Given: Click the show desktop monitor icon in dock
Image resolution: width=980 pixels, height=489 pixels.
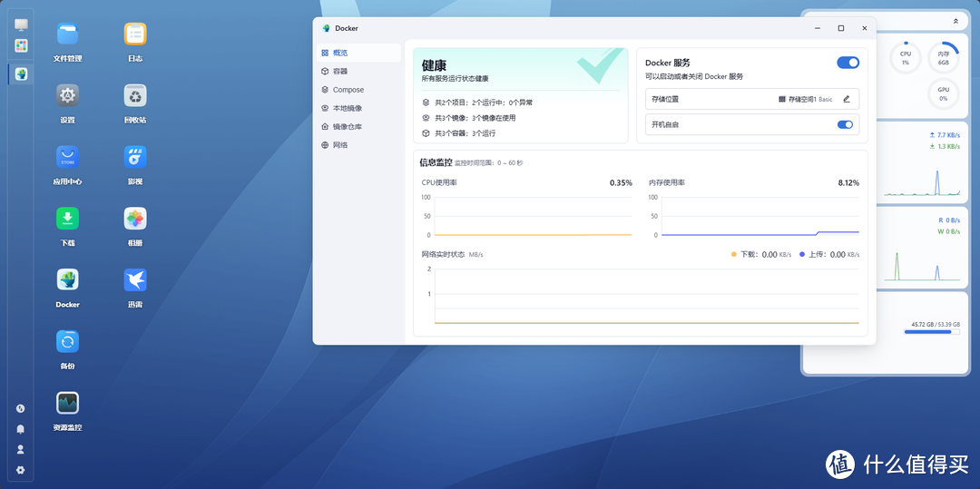Looking at the screenshot, I should coord(21,25).
